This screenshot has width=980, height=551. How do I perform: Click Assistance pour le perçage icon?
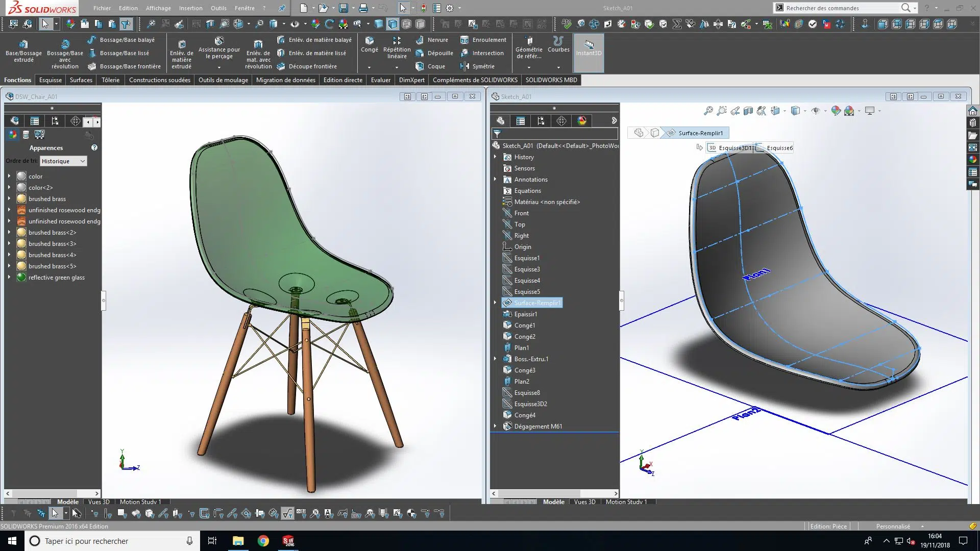point(219,41)
